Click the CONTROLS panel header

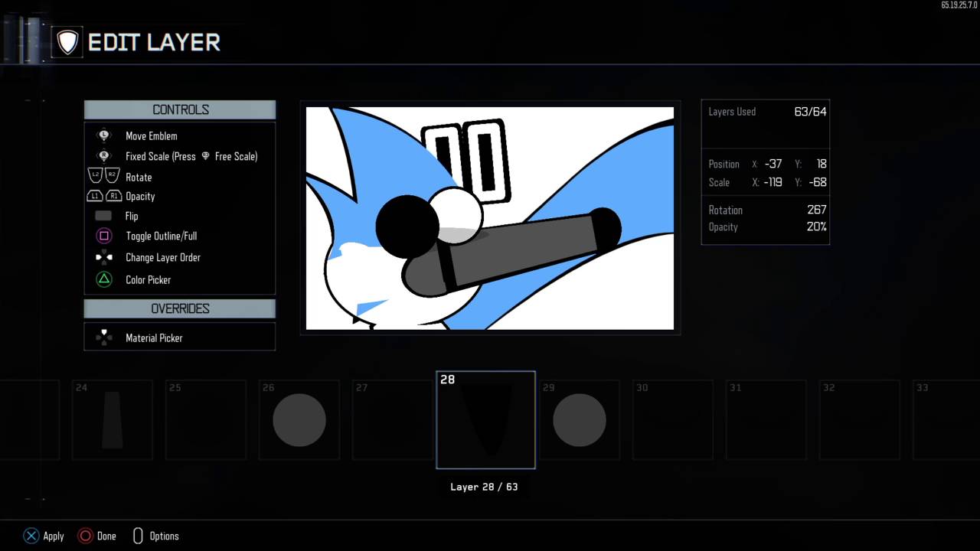(x=180, y=109)
